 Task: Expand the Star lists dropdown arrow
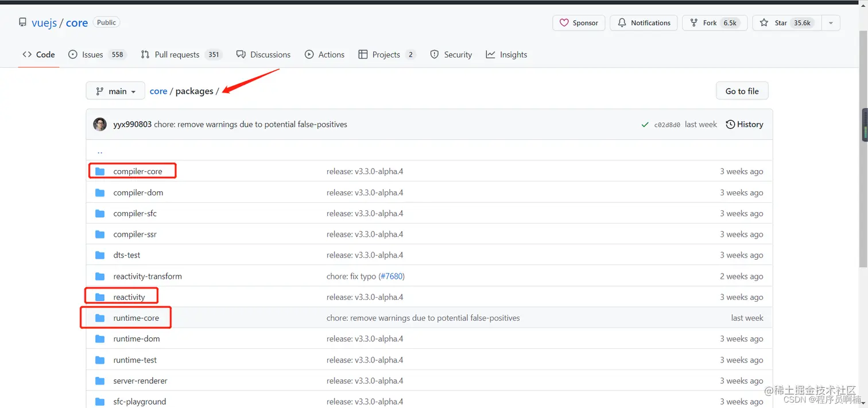[831, 23]
